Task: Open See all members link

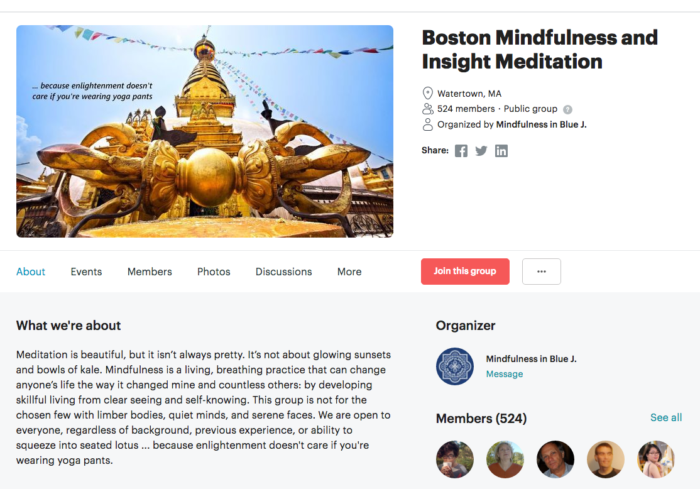Action: click(x=666, y=418)
